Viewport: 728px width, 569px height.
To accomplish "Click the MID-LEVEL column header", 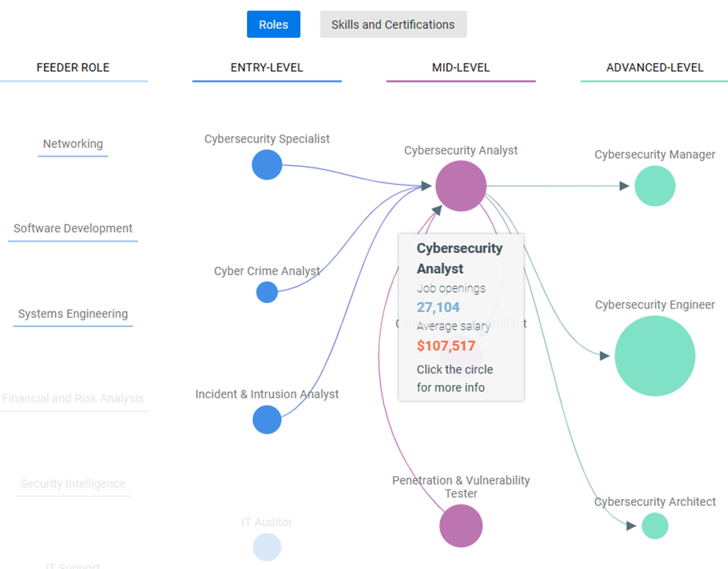I will [460, 68].
